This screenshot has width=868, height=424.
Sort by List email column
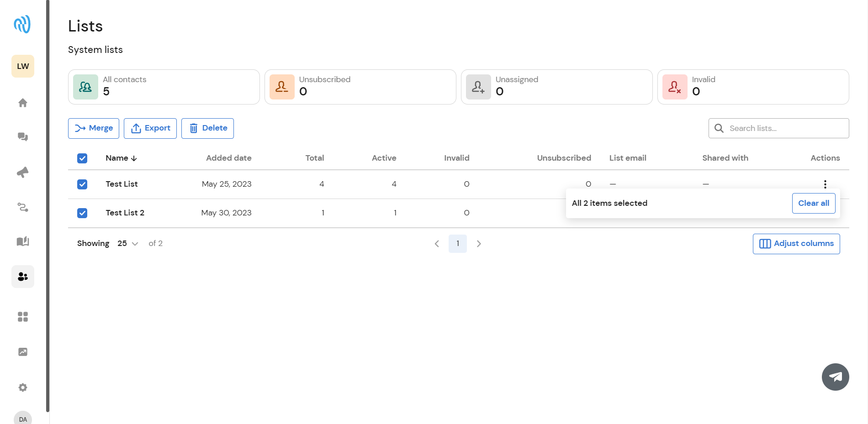point(628,158)
